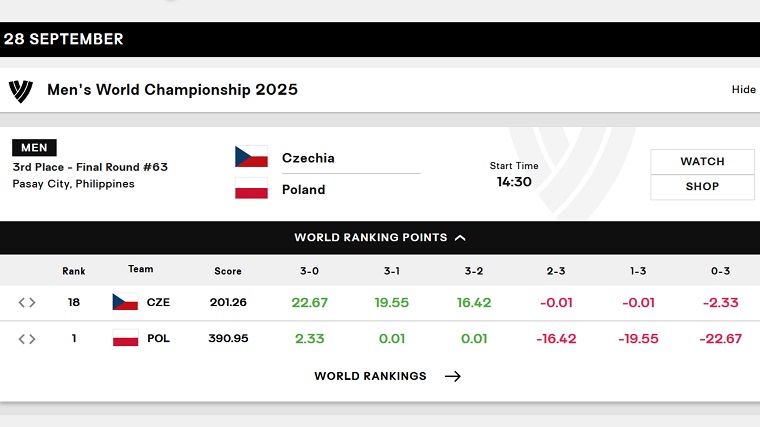The height and width of the screenshot is (427, 760).
Task: Click the 3rd Place Final Round #63 text
Action: coord(90,167)
